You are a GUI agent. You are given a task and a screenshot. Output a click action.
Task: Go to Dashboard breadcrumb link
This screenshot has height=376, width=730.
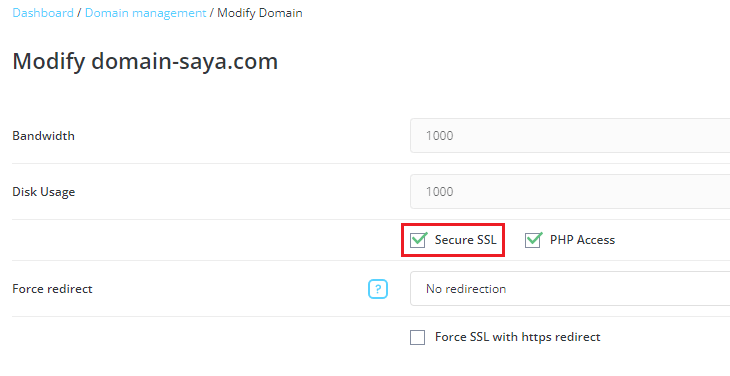[43, 13]
